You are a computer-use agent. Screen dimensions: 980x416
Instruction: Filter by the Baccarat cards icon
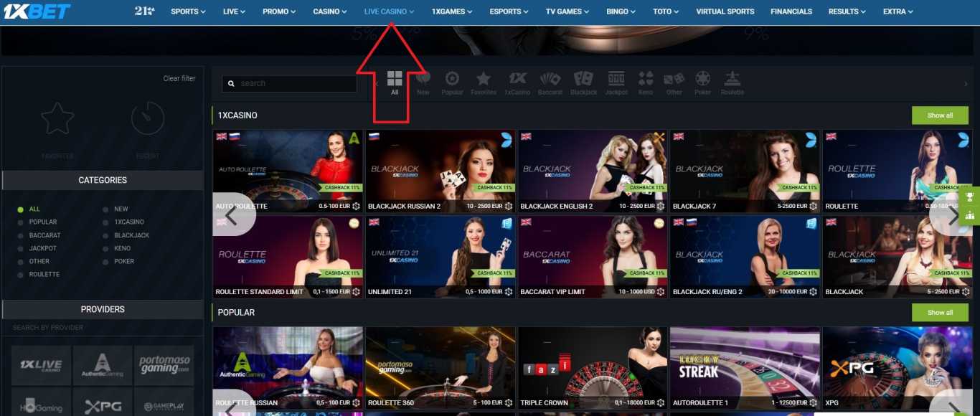(550, 79)
